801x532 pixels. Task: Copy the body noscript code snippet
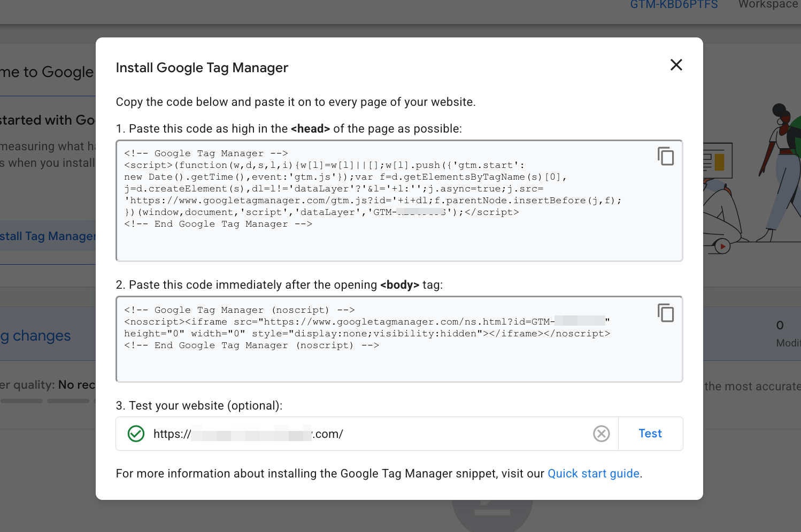pos(666,313)
